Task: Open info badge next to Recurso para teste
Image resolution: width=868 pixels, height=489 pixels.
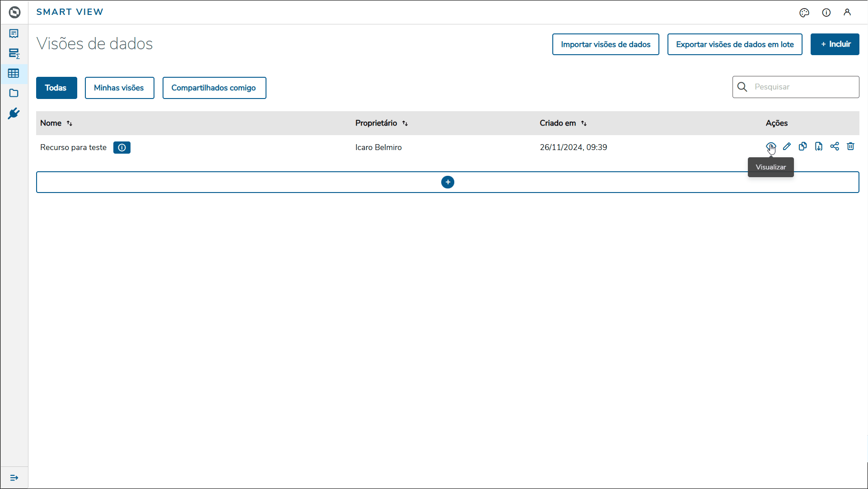Action: click(x=121, y=147)
